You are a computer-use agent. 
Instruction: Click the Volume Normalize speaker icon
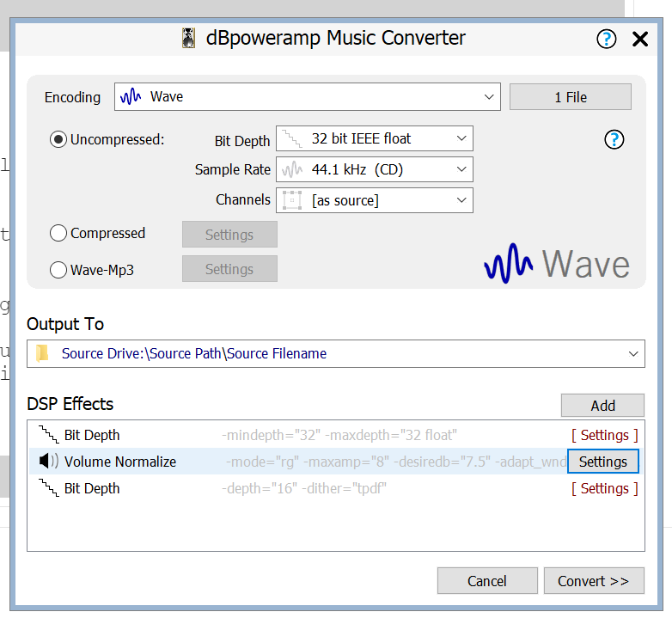click(x=49, y=462)
